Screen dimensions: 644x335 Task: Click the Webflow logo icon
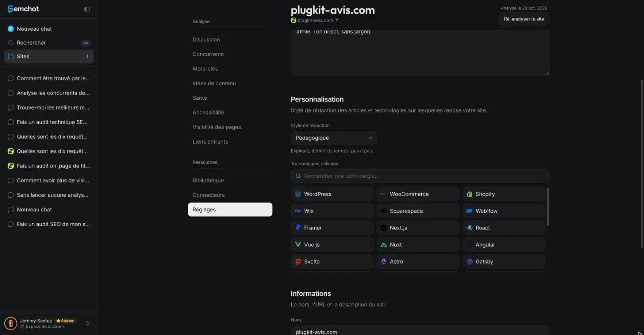click(x=469, y=211)
